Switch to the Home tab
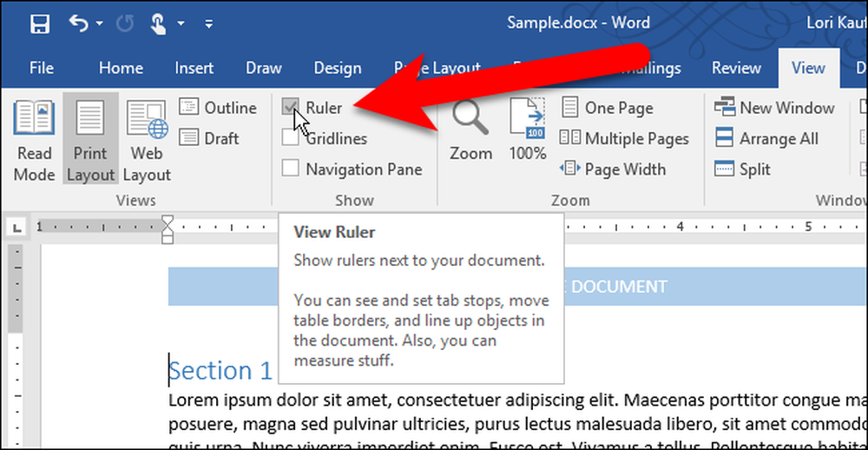 (121, 68)
